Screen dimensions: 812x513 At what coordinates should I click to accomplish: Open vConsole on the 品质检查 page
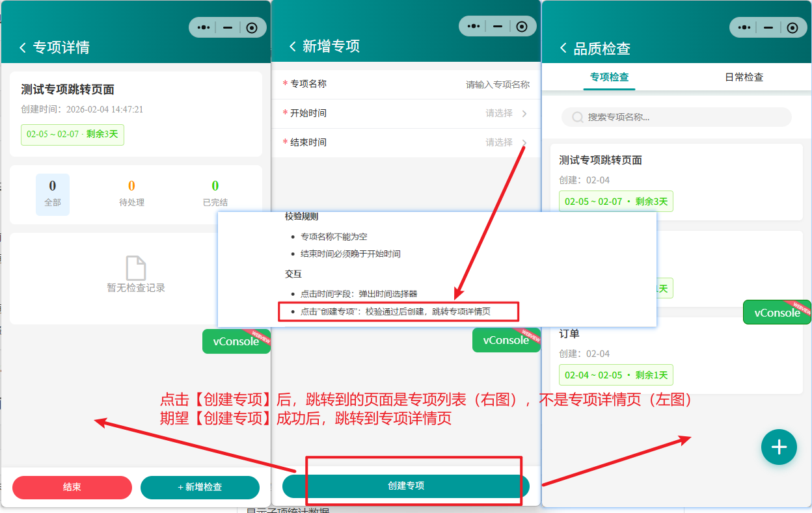pyautogui.click(x=776, y=313)
